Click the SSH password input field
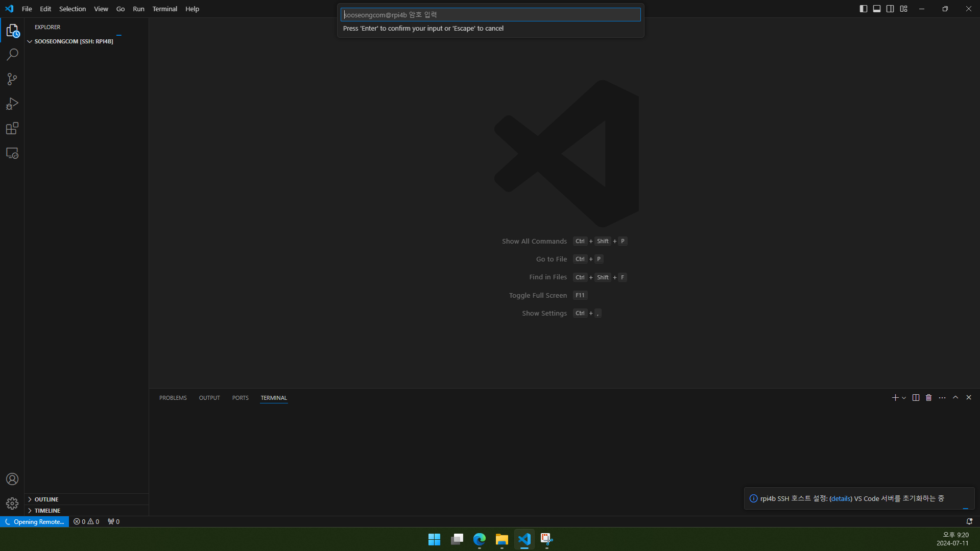 pos(490,15)
